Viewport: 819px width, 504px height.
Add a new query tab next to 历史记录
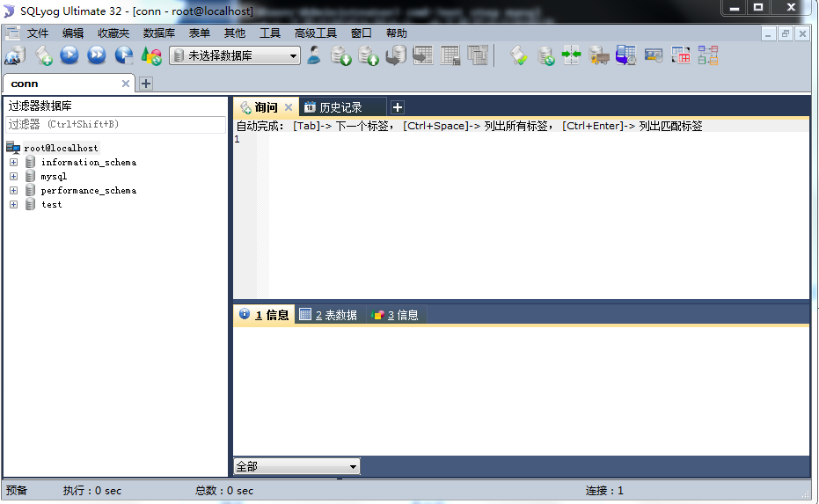(x=398, y=107)
